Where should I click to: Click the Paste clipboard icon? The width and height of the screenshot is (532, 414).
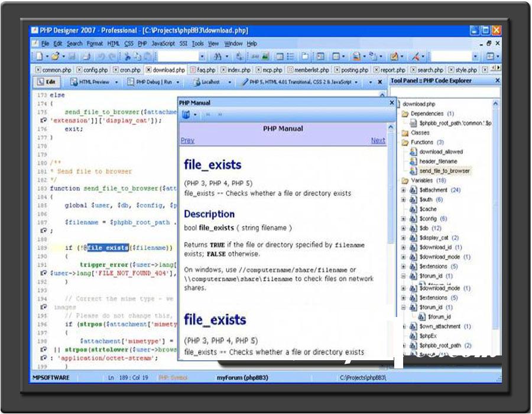point(148,56)
